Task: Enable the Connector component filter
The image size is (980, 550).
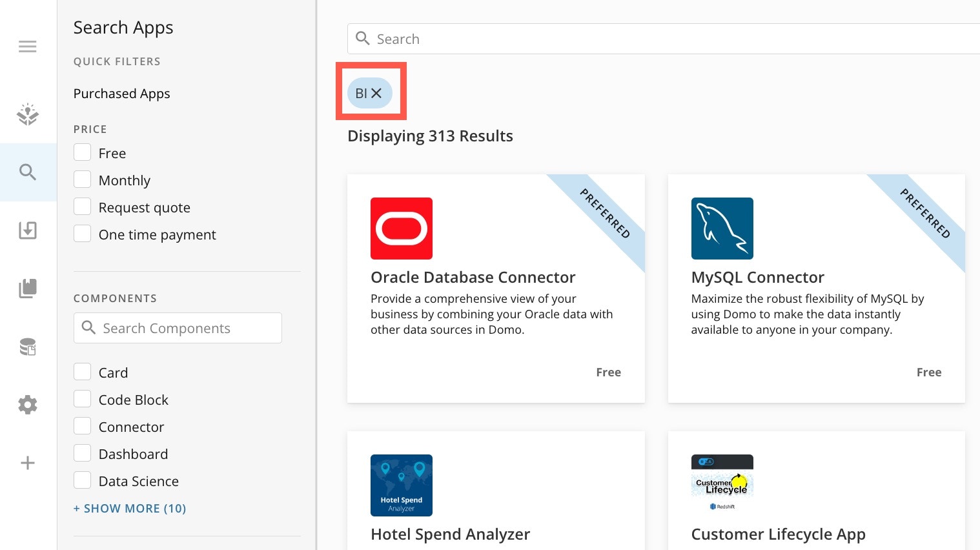Action: pyautogui.click(x=82, y=426)
